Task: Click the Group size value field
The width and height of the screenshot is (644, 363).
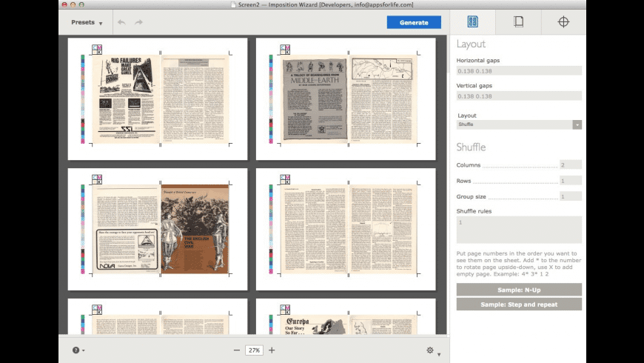Action: tap(571, 196)
